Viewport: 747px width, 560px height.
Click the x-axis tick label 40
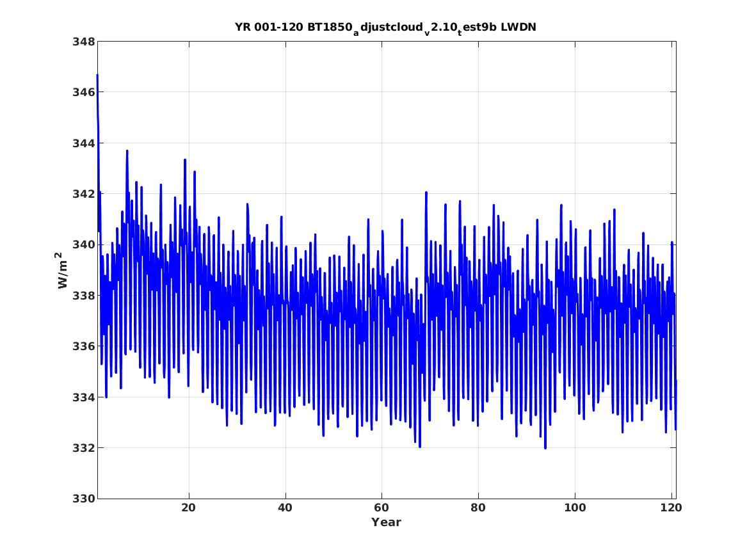coord(285,508)
